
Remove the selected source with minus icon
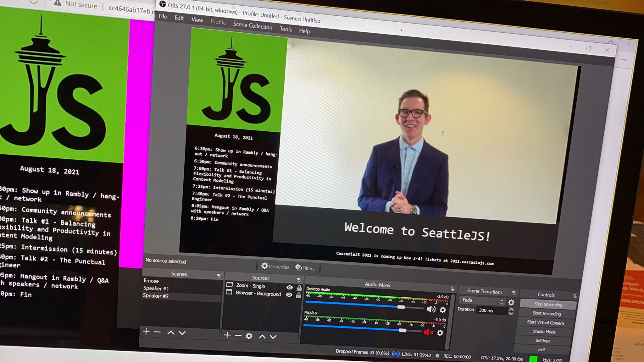click(238, 336)
